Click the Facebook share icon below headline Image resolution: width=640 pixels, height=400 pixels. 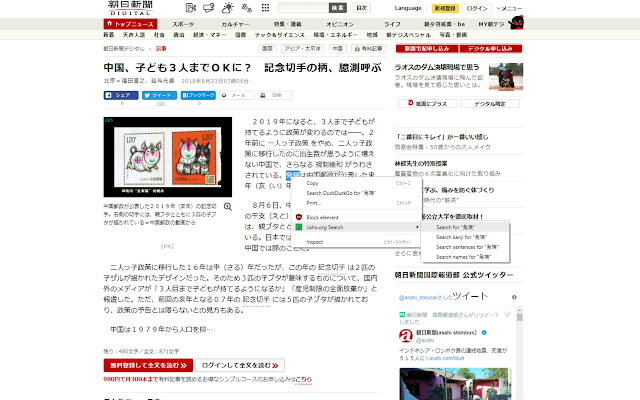[121, 95]
